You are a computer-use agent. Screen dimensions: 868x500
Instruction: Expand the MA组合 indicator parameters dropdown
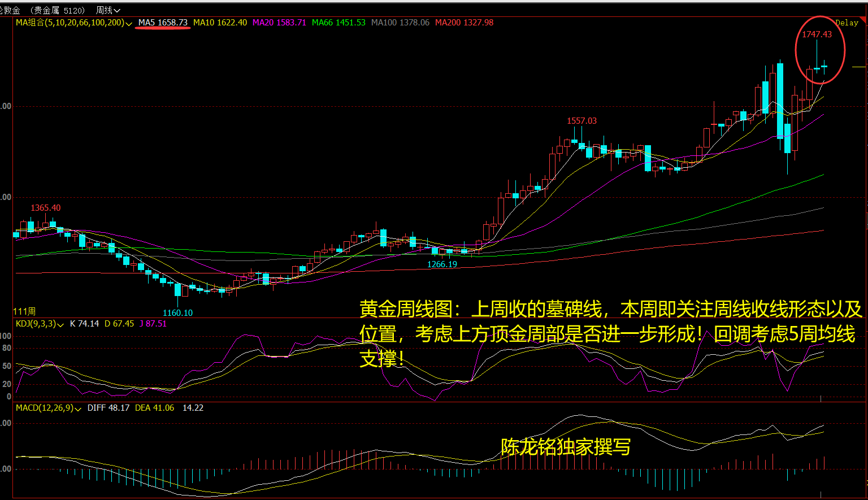coord(129,23)
